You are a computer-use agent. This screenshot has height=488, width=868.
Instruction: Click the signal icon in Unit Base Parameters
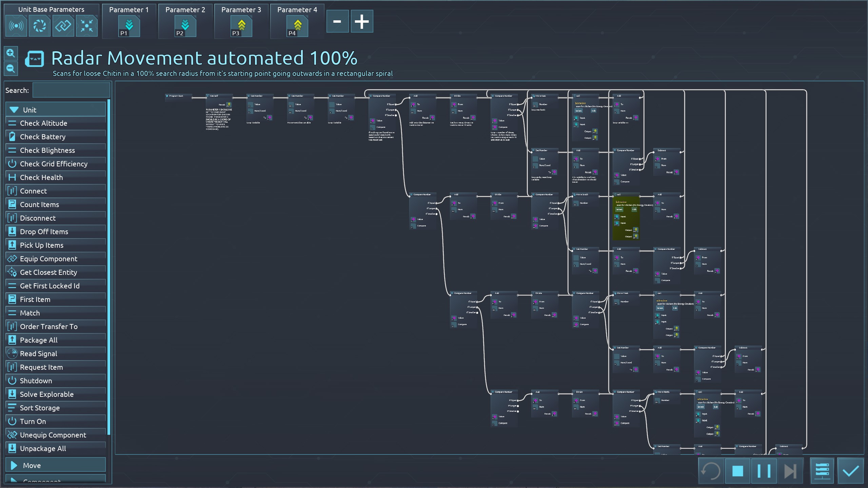click(x=16, y=26)
